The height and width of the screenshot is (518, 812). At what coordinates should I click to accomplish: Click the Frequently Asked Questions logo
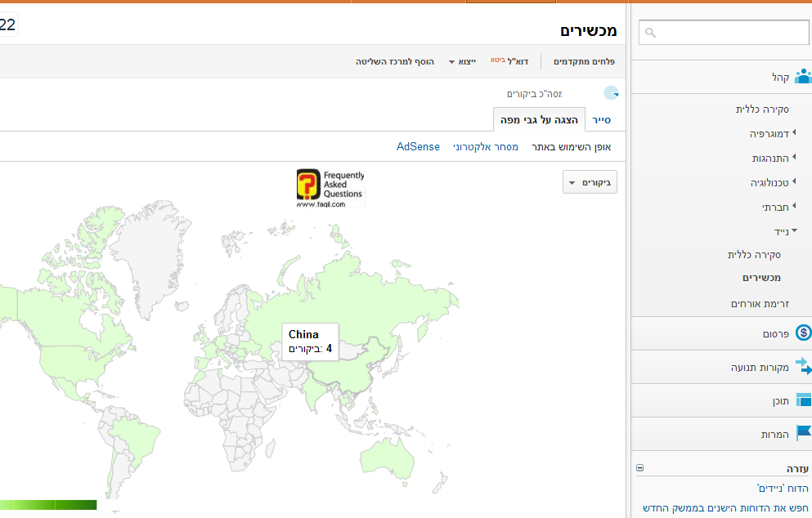point(330,189)
